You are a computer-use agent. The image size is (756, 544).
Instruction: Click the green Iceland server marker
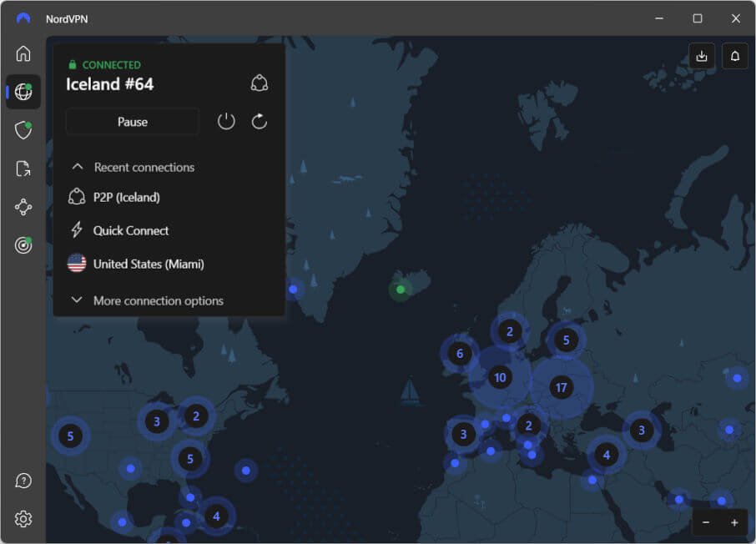tap(401, 290)
